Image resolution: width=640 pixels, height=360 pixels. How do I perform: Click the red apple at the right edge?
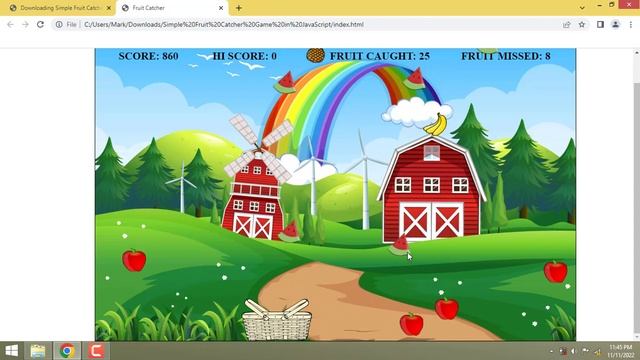[556, 271]
